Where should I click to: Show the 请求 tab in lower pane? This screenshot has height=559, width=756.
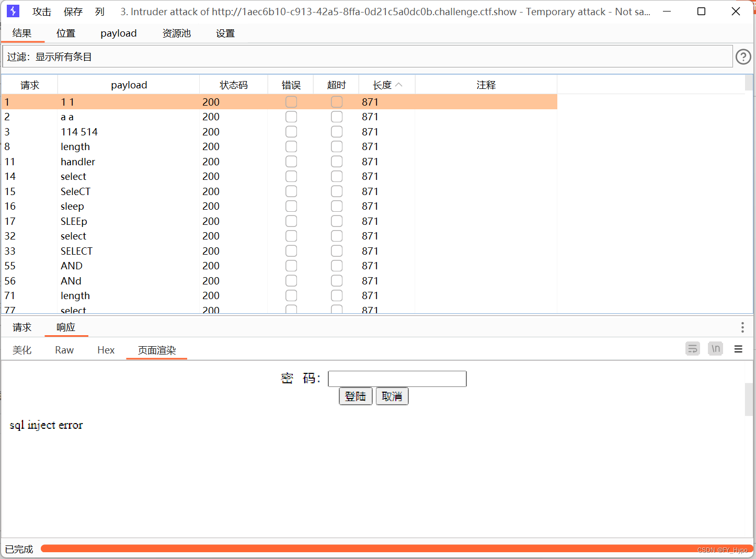[x=22, y=327]
